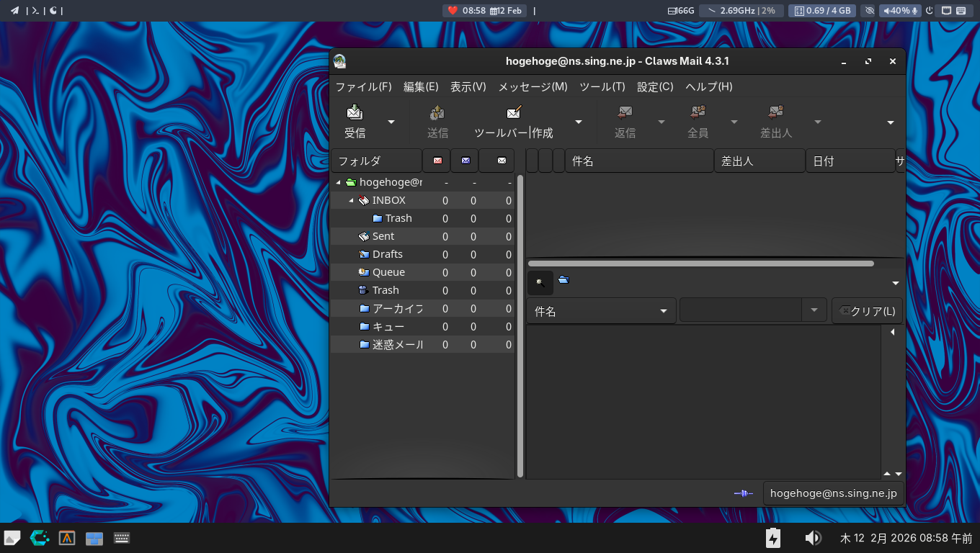Screen dimensions: 980x553
Task: Select the Drafts folder
Action: tap(422, 254)
